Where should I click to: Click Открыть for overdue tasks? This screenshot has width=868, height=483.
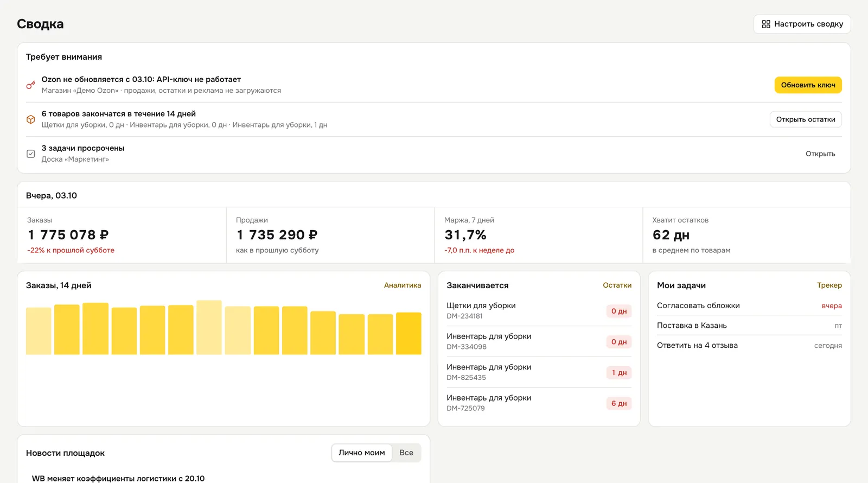pyautogui.click(x=820, y=154)
